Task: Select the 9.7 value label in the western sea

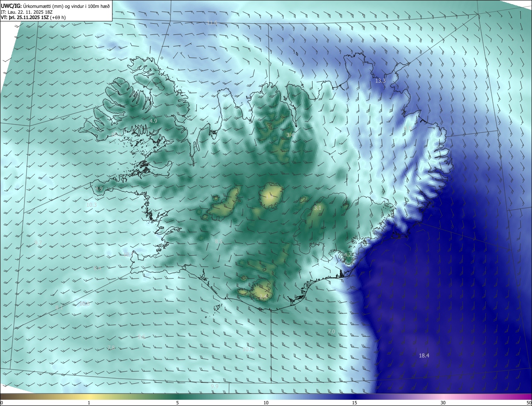Action: (x=38, y=242)
